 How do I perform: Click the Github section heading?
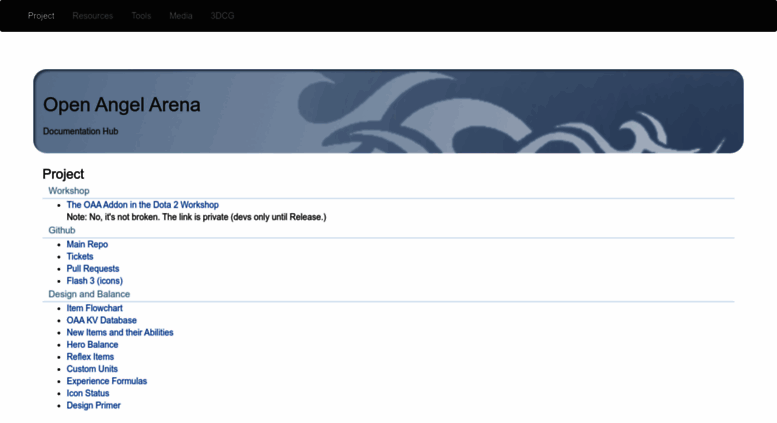pyautogui.click(x=62, y=230)
